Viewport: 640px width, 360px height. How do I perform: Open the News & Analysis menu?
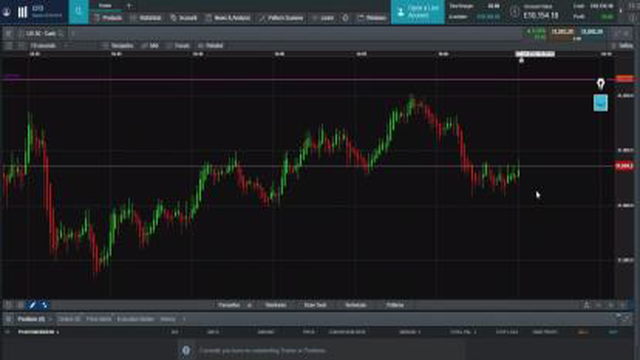(x=228, y=18)
